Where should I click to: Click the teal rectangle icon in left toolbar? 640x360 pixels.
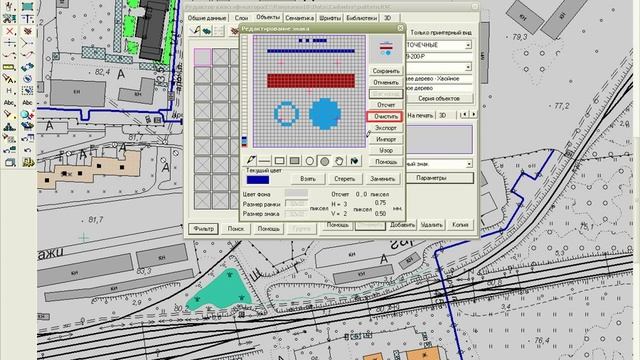point(27,6)
